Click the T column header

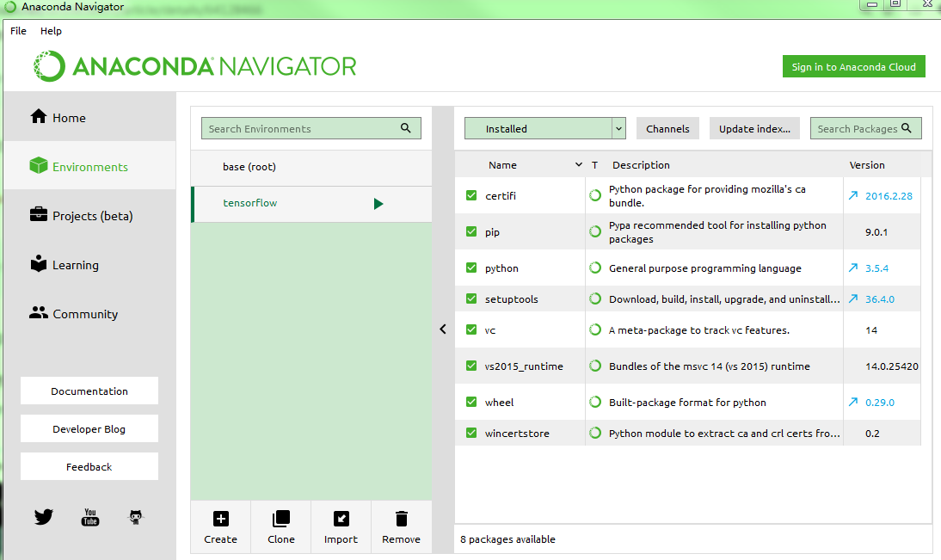click(594, 164)
